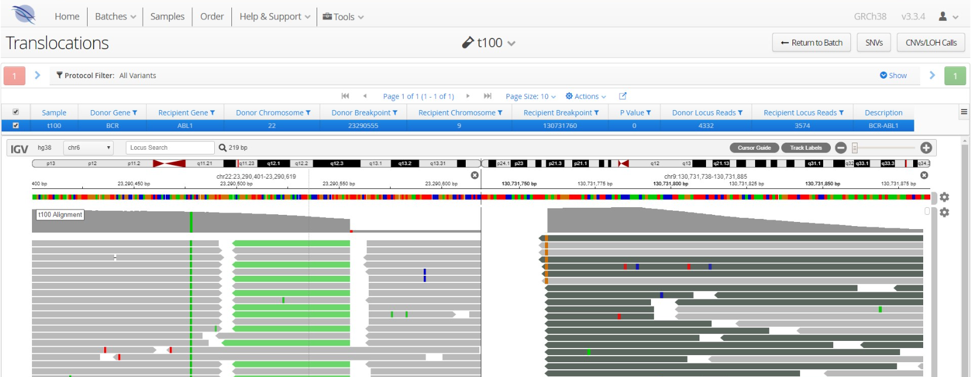Click the red 1 count button
This screenshot has width=980, height=377.
(14, 76)
